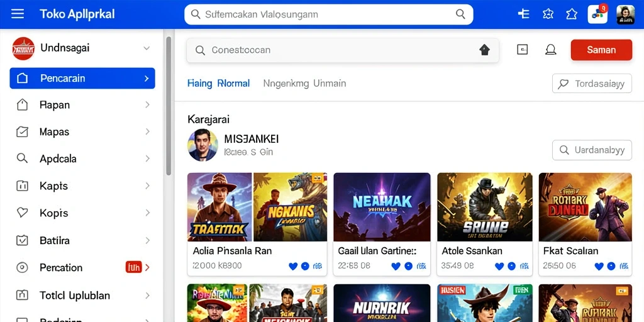Image resolution: width=644 pixels, height=322 pixels.
Task: Click the Karajarai section heading
Action: pyautogui.click(x=208, y=119)
